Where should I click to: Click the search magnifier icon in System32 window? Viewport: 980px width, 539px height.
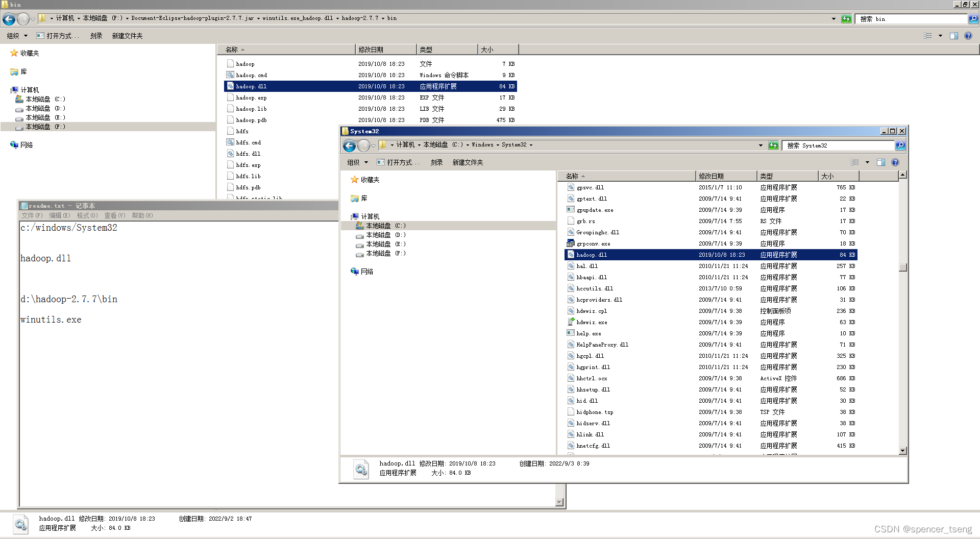(x=900, y=145)
